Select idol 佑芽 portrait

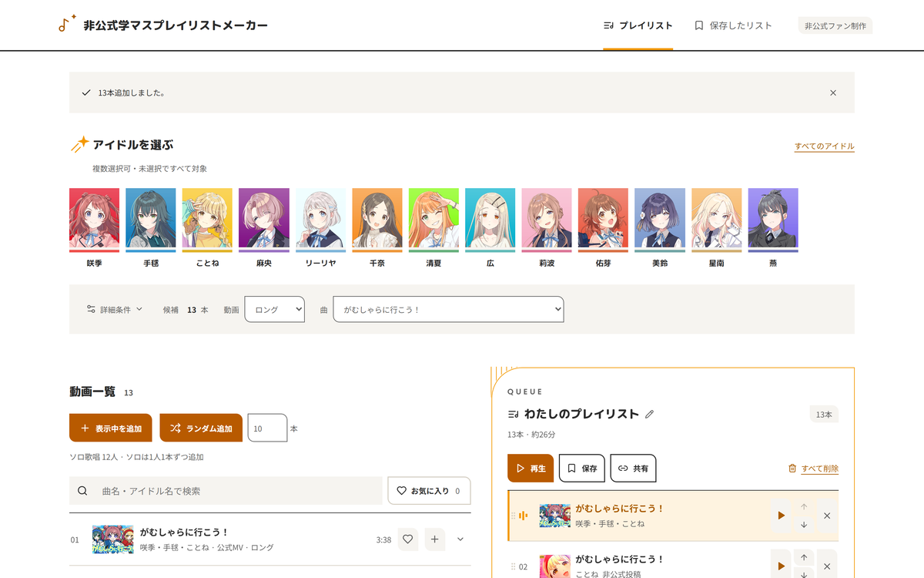point(604,220)
